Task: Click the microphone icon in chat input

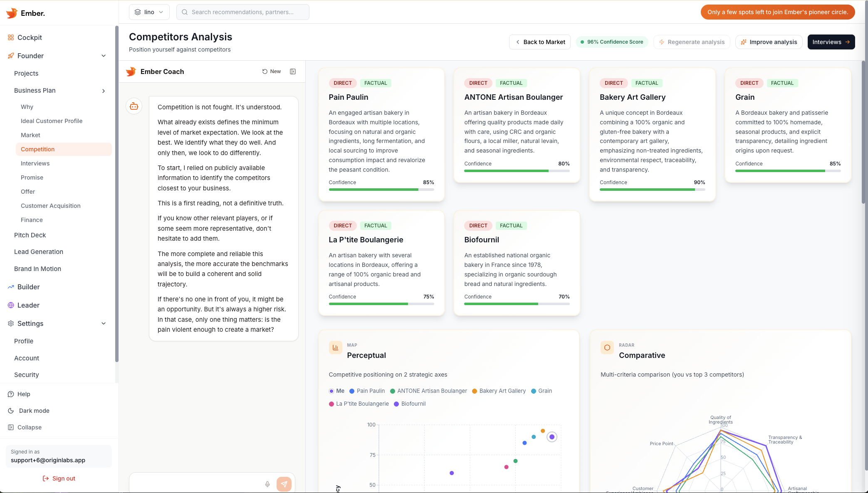Action: click(267, 484)
